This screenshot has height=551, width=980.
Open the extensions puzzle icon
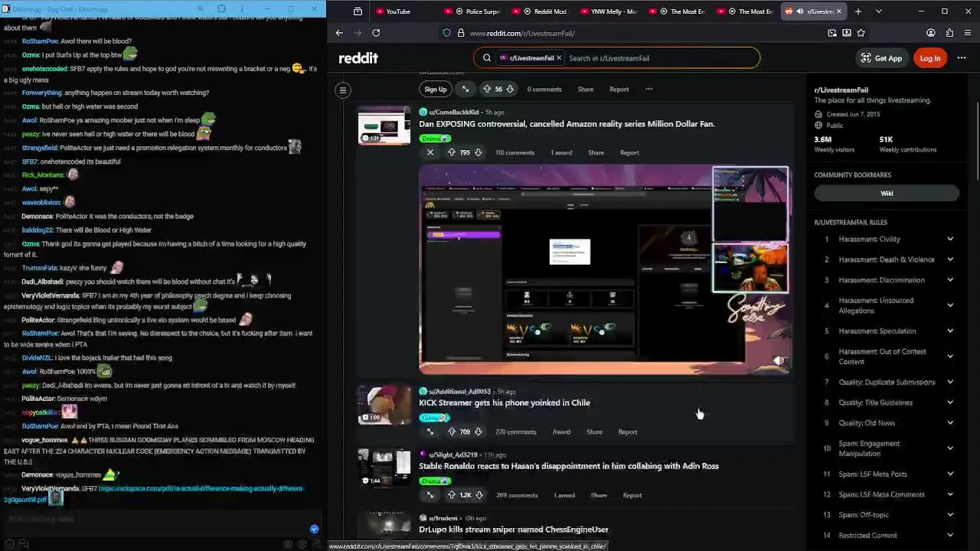(x=950, y=33)
